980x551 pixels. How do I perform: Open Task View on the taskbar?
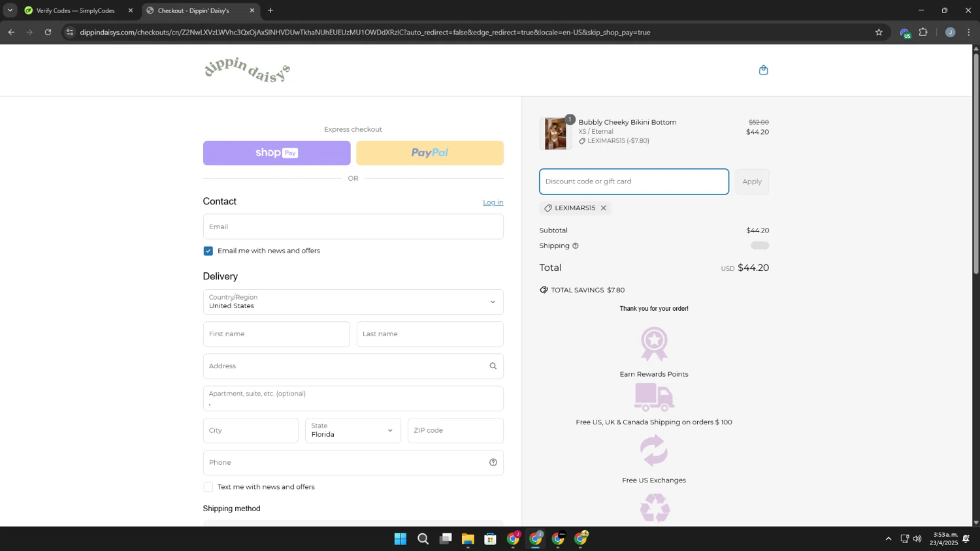(446, 539)
